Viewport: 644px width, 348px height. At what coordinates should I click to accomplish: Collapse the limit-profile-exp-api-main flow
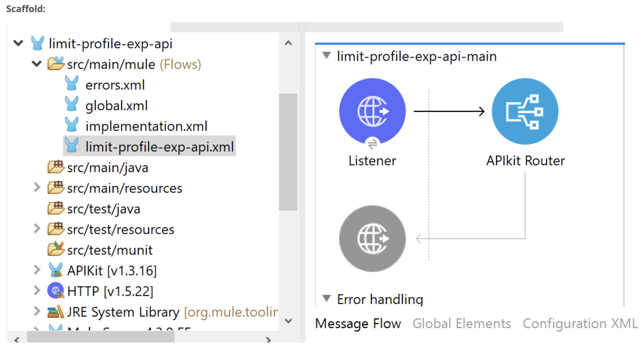(x=326, y=55)
